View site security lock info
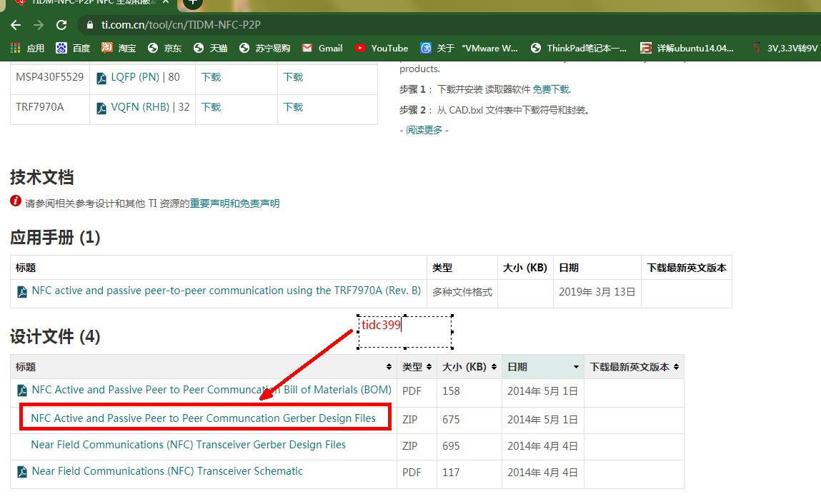Viewport: 821px width, 504px height. (89, 25)
